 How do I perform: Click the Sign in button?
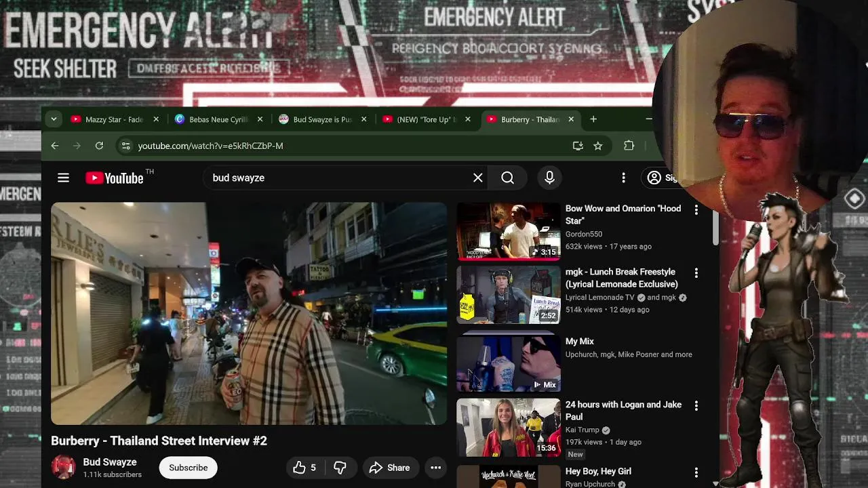click(662, 178)
